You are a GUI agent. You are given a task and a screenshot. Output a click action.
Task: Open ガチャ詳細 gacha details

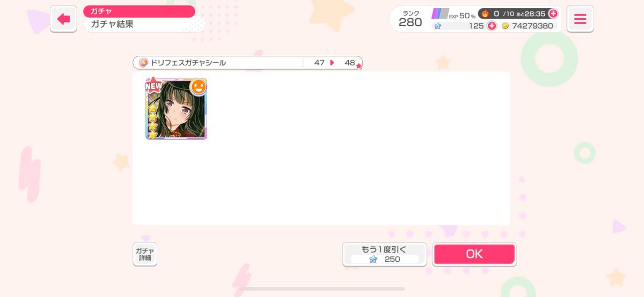pos(144,254)
